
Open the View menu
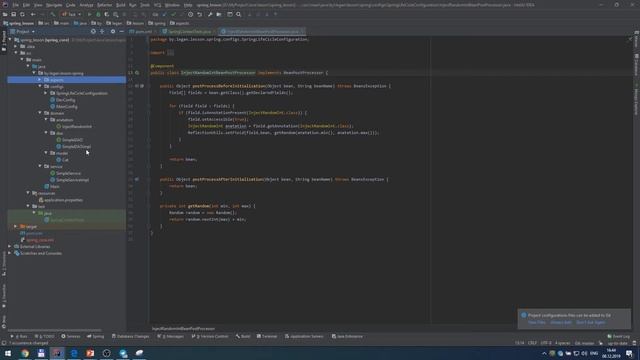tap(38, 5)
